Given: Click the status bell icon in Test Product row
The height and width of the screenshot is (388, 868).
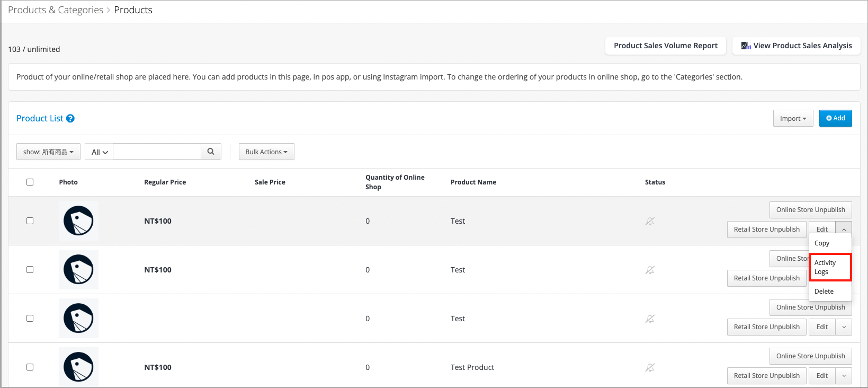Looking at the screenshot, I should click(650, 367).
